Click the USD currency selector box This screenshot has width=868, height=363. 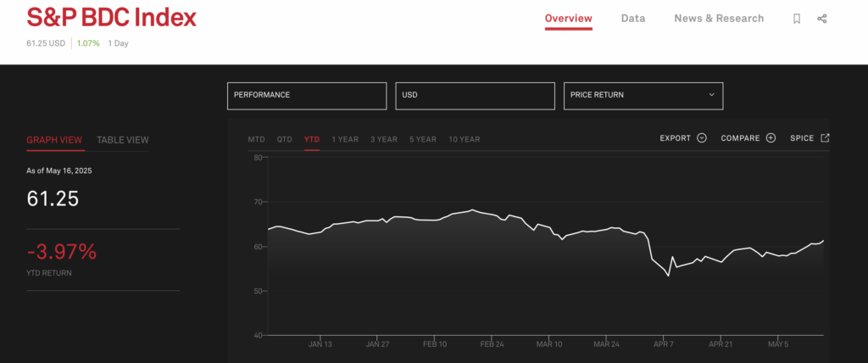tap(475, 96)
